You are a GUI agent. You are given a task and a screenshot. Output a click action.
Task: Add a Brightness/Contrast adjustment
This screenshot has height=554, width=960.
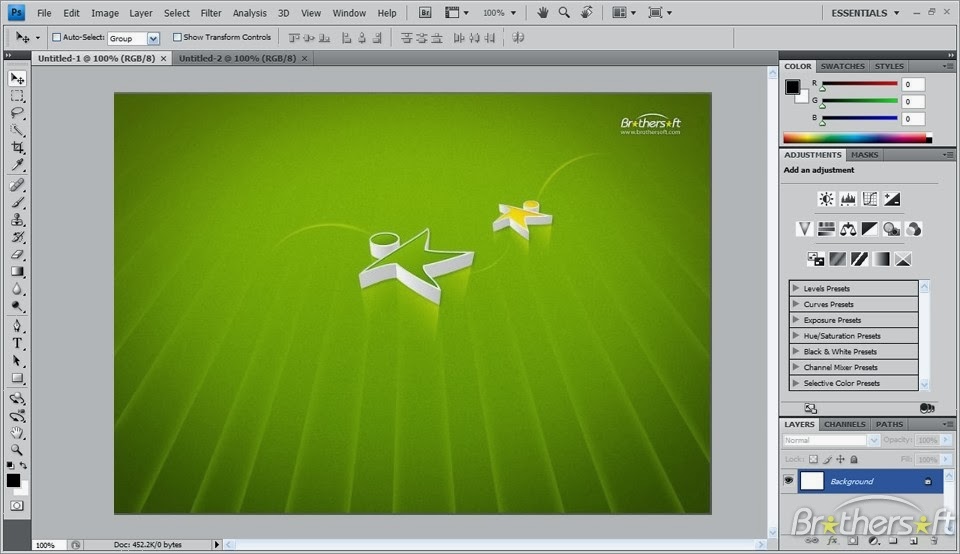[826, 199]
